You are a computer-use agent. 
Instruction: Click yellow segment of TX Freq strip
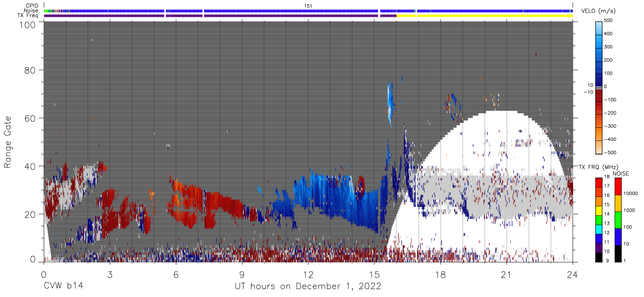tap(484, 16)
